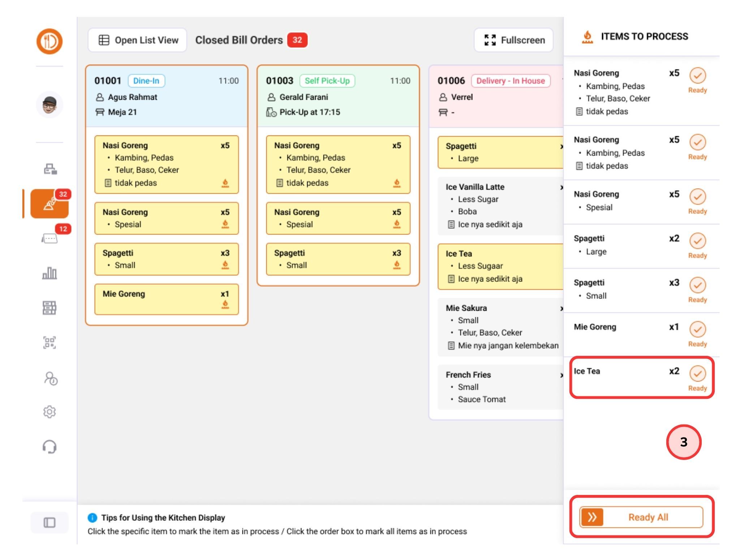Click the user profile avatar
The width and height of the screenshot is (740, 560).
coord(50,105)
